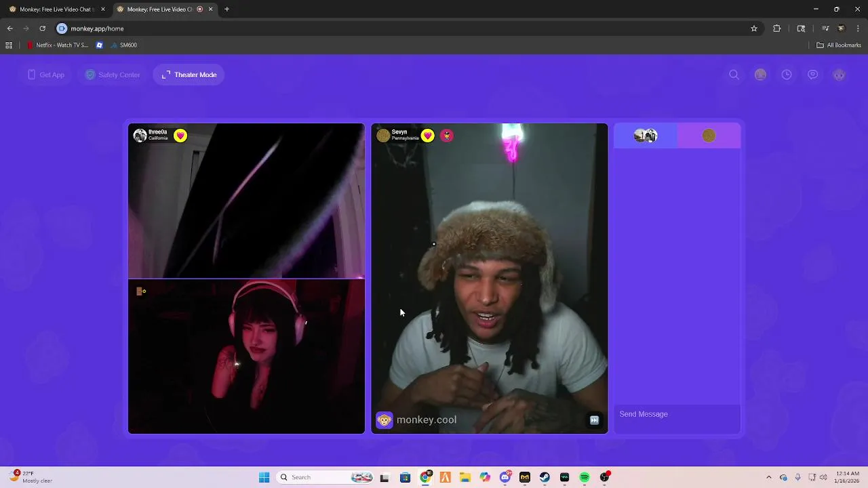Open the Chrome three-dot menu

pos(859,28)
